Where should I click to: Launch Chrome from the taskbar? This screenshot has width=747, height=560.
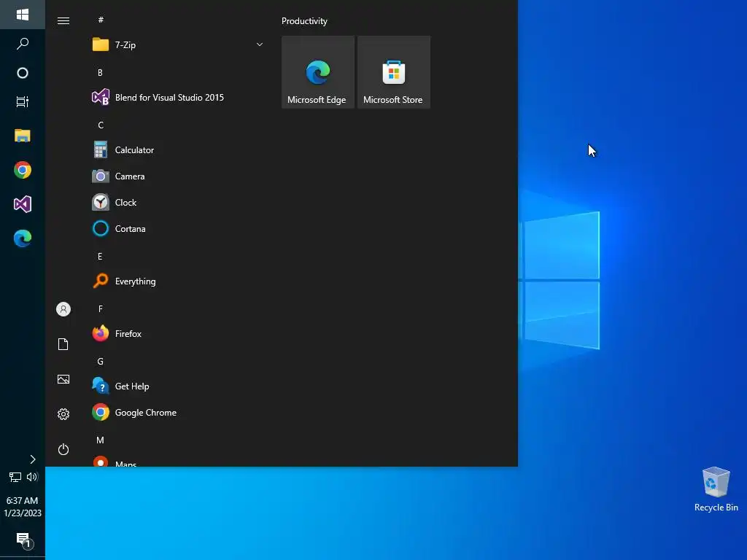(23, 170)
